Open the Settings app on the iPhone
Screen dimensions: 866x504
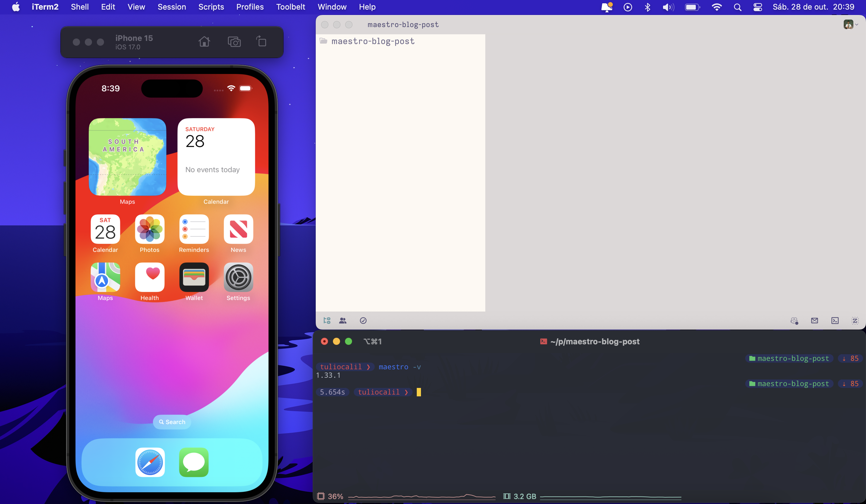point(238,277)
